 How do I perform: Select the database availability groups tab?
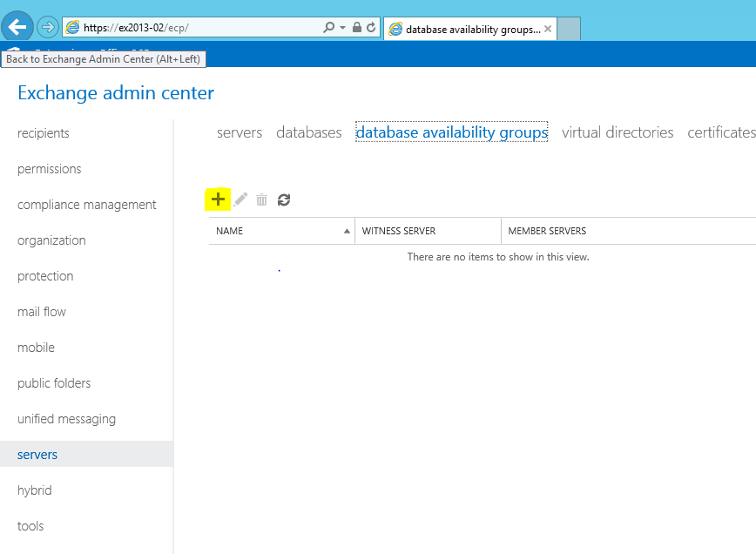pos(452,132)
